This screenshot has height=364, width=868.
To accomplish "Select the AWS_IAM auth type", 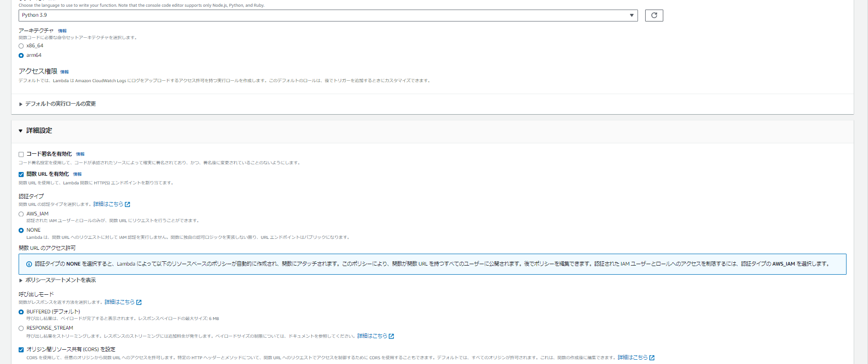I will (x=21, y=214).
